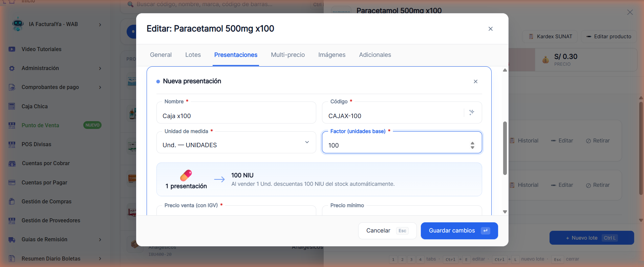Screen dimensions: 644x267
Task: Click the money bag price icon
Action: pyautogui.click(x=545, y=60)
